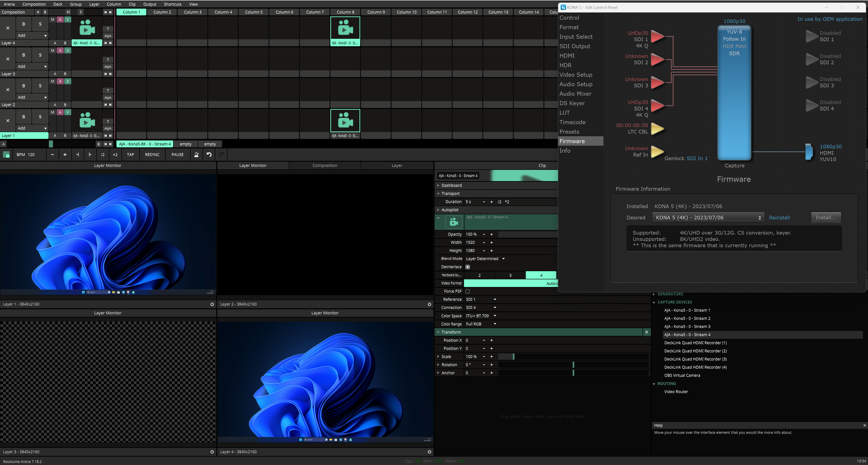Screen dimensions: 868x465
Task: Toggle Layer 3 solo S button
Action: tap(40, 55)
